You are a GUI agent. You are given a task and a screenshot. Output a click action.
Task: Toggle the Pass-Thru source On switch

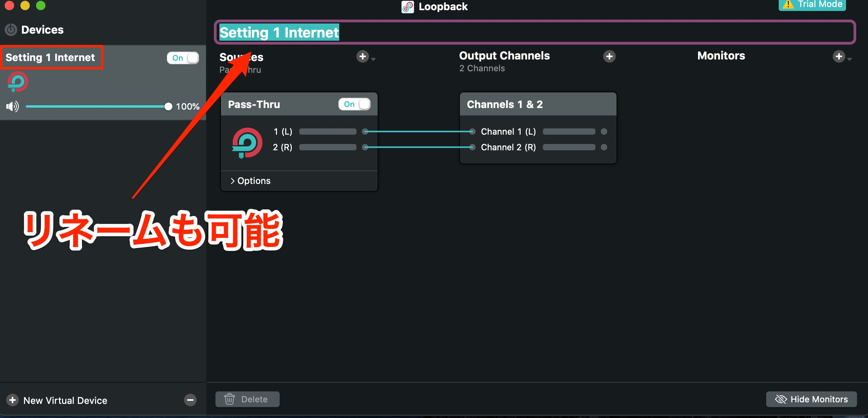coord(354,104)
